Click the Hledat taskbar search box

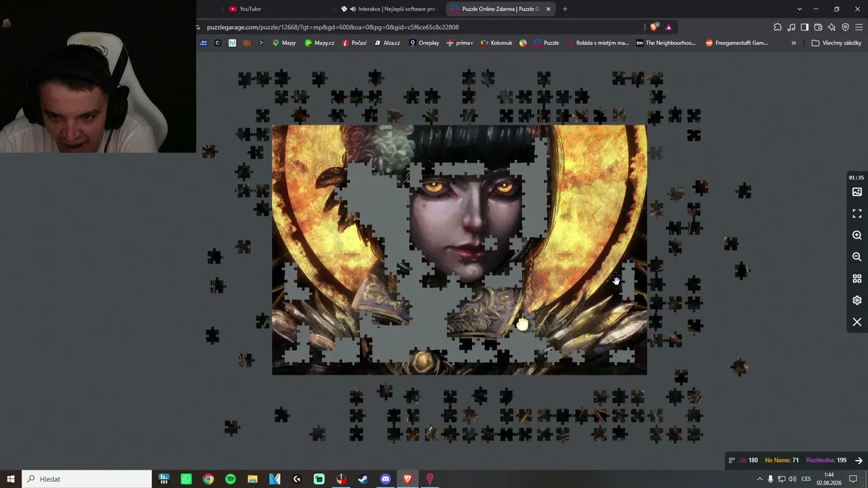(x=87, y=479)
